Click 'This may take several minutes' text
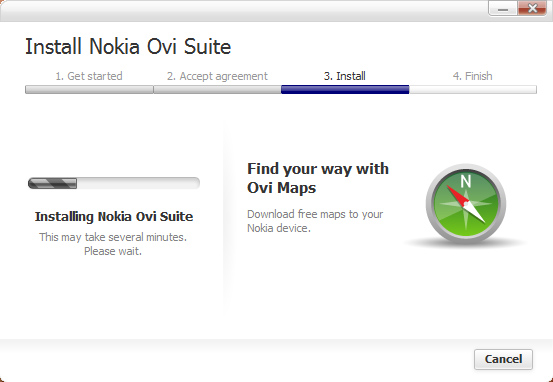 coord(113,237)
